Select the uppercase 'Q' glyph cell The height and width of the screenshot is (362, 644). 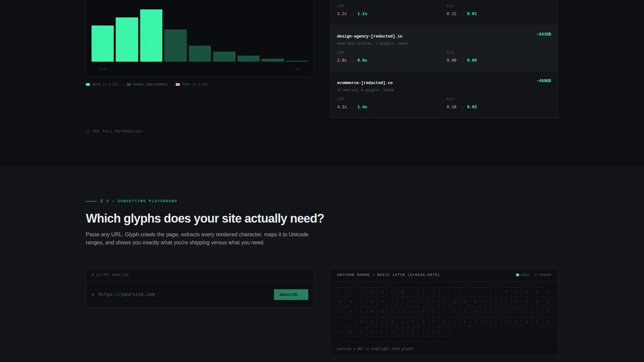click(413, 312)
